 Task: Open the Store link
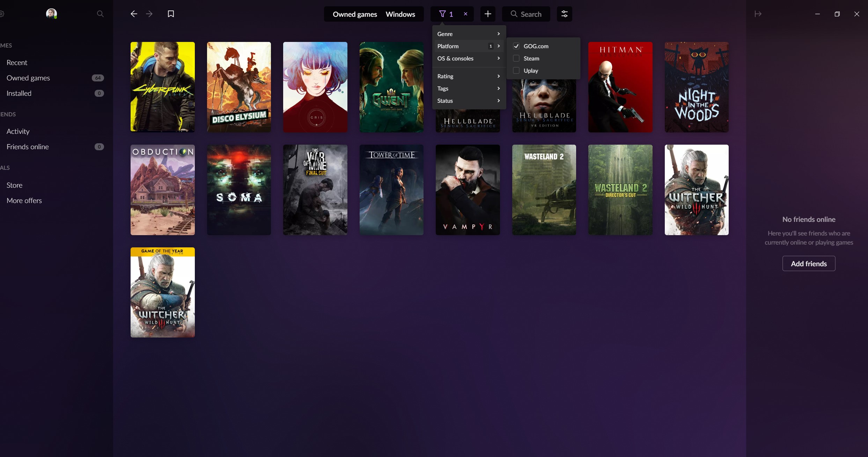pos(14,185)
